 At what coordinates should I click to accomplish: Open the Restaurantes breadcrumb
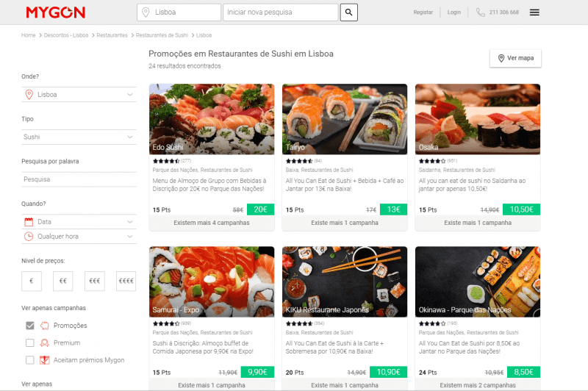(x=112, y=35)
